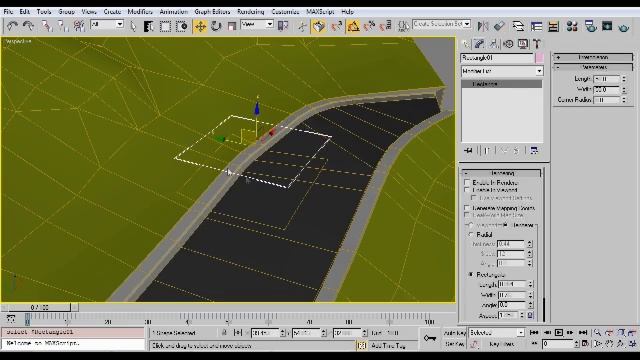
Task: Toggle the aspect ratio lock icon
Action: [x=530, y=315]
